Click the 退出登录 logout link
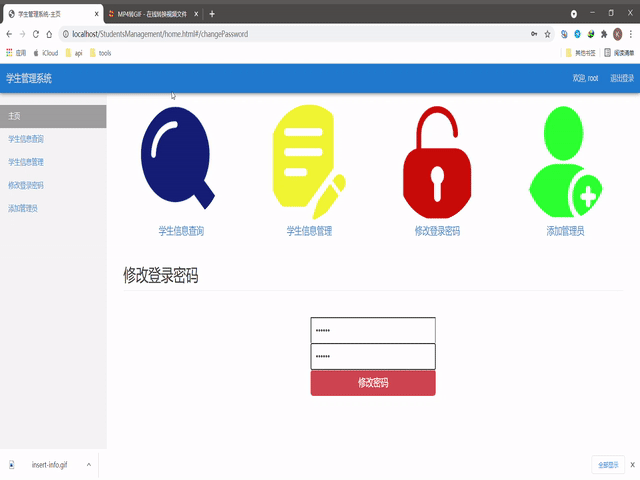 (622, 78)
